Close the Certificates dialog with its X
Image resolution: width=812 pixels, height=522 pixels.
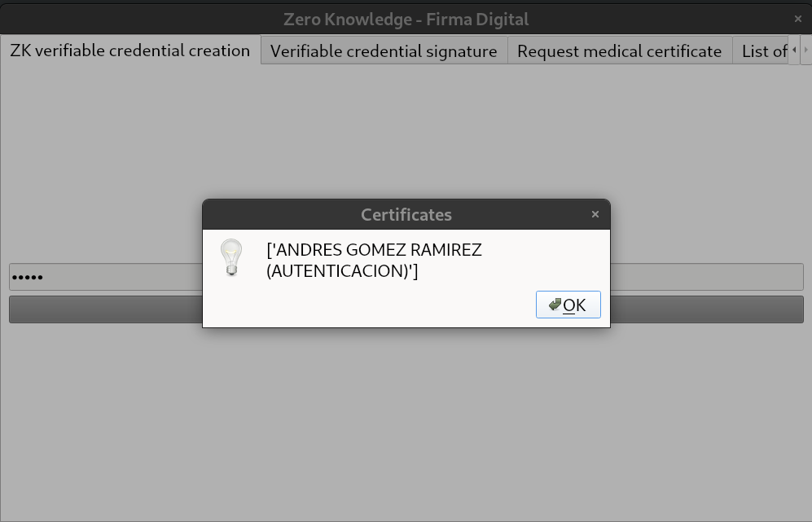click(595, 214)
